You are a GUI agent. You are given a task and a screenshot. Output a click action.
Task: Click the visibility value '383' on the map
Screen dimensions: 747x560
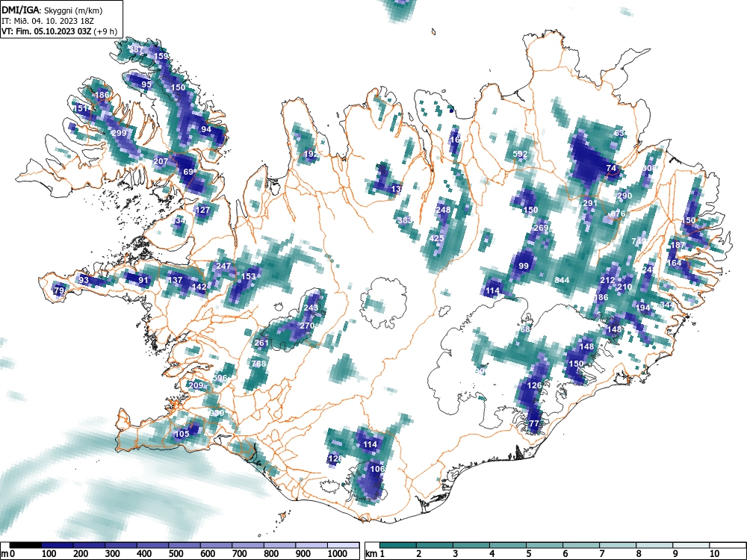405,220
